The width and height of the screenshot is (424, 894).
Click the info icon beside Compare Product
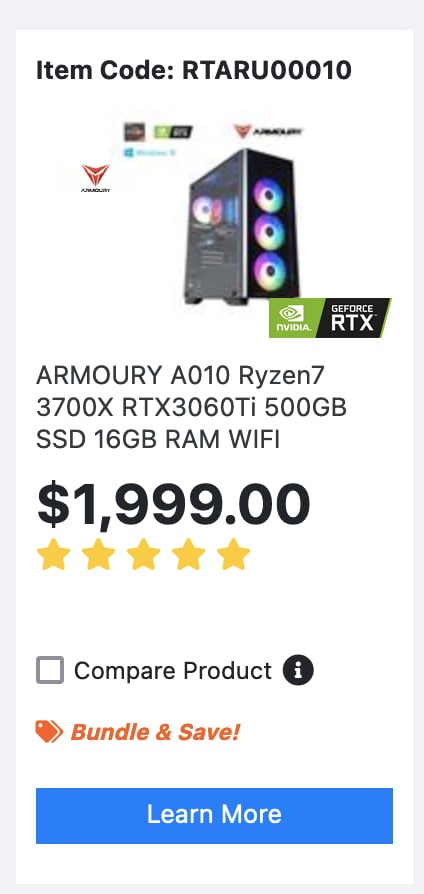click(x=298, y=670)
